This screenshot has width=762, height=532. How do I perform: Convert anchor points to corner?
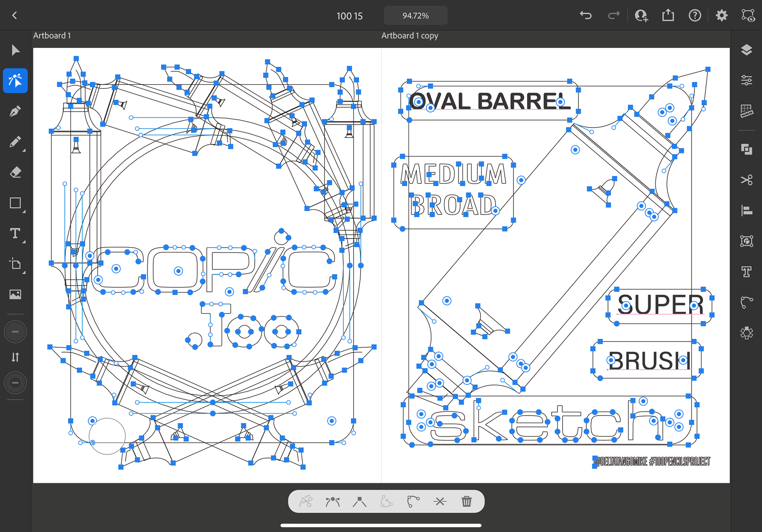(x=360, y=501)
